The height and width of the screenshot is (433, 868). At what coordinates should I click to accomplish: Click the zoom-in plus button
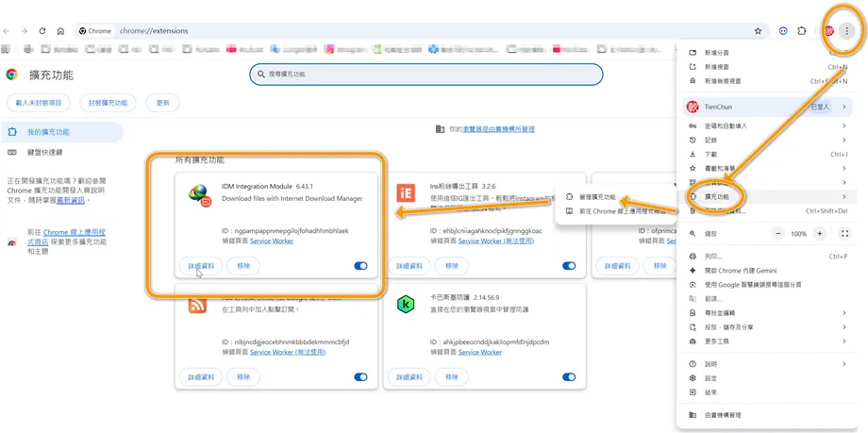coord(820,234)
